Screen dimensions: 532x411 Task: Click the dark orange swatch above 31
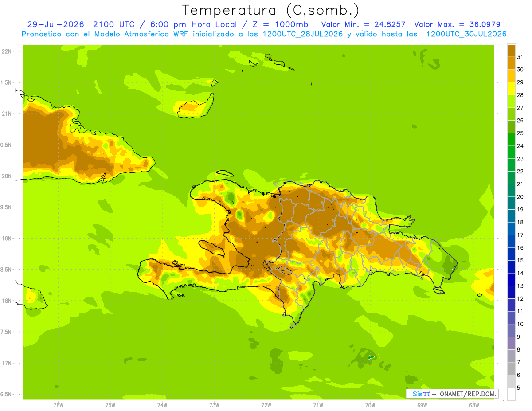(511, 51)
